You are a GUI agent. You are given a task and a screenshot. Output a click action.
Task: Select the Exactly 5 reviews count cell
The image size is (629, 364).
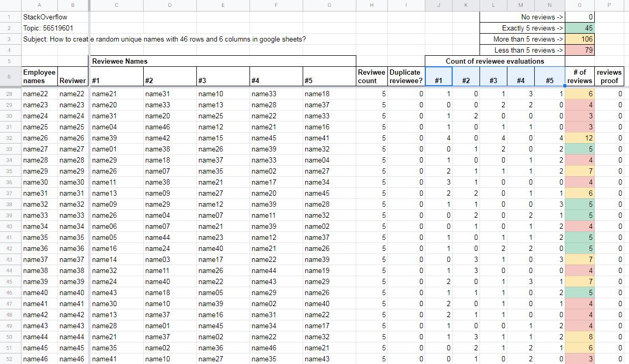[579, 28]
